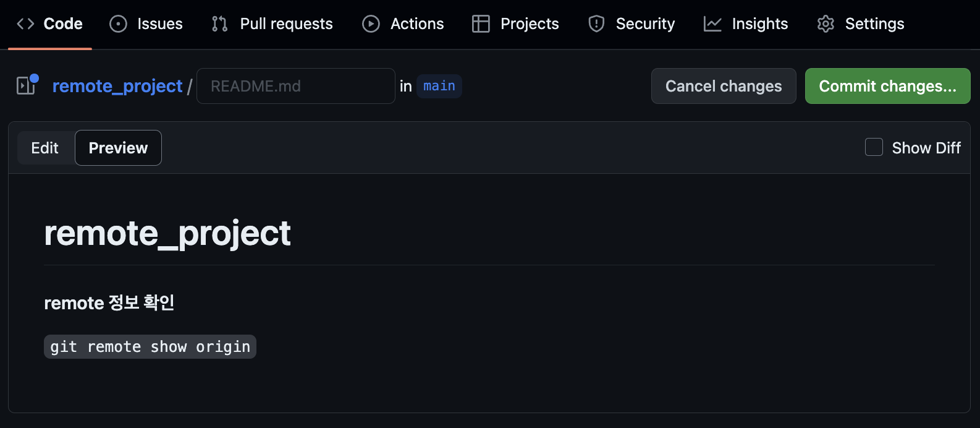Click the main branch label
This screenshot has height=428, width=980.
(x=439, y=86)
